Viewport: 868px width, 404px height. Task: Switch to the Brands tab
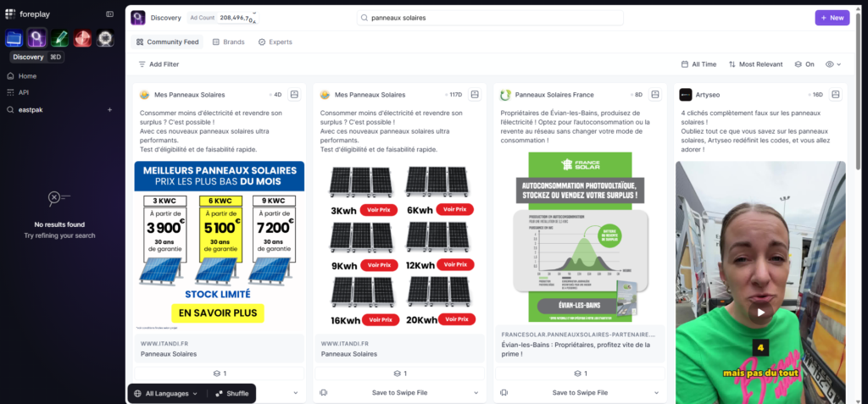pyautogui.click(x=228, y=42)
